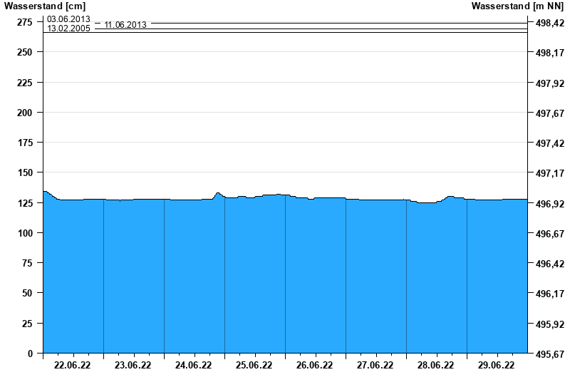Screen dimensions: 570x392
Task: Select the 11.06.2013 reference line label
Action: [125, 25]
